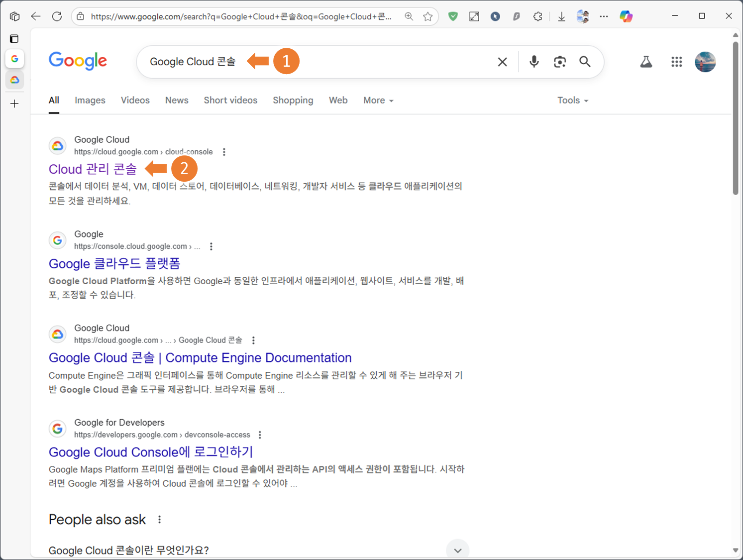Click Google Cloud favicon of first result
The height and width of the screenshot is (560, 743).
point(58,146)
